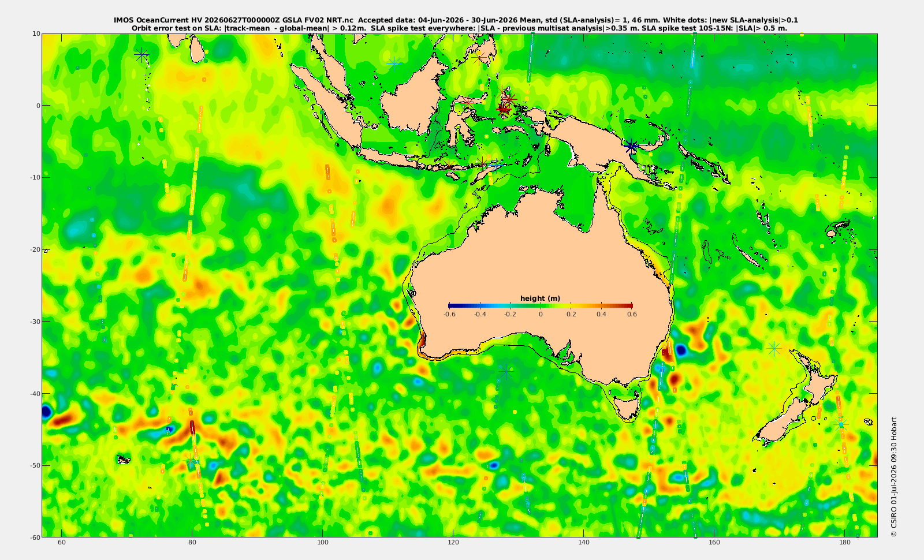Click the blue star marker north of Borneo
The height and width of the screenshot is (560, 924).
(x=394, y=63)
